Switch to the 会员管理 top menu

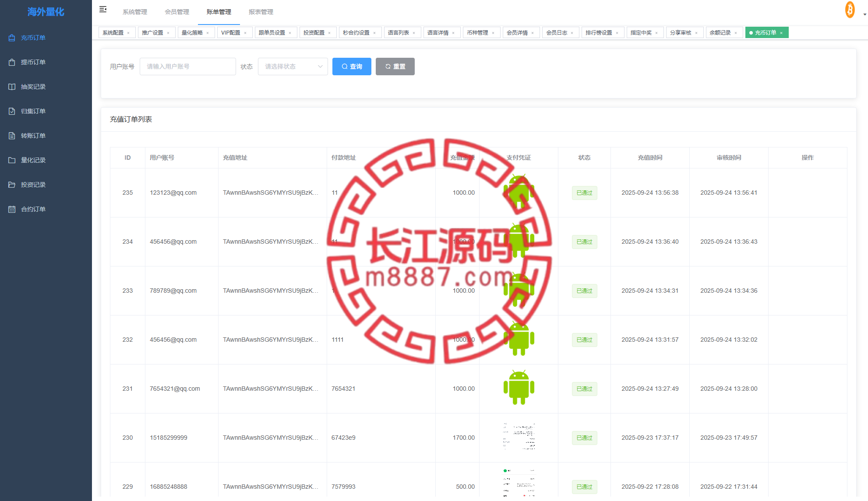[177, 12]
